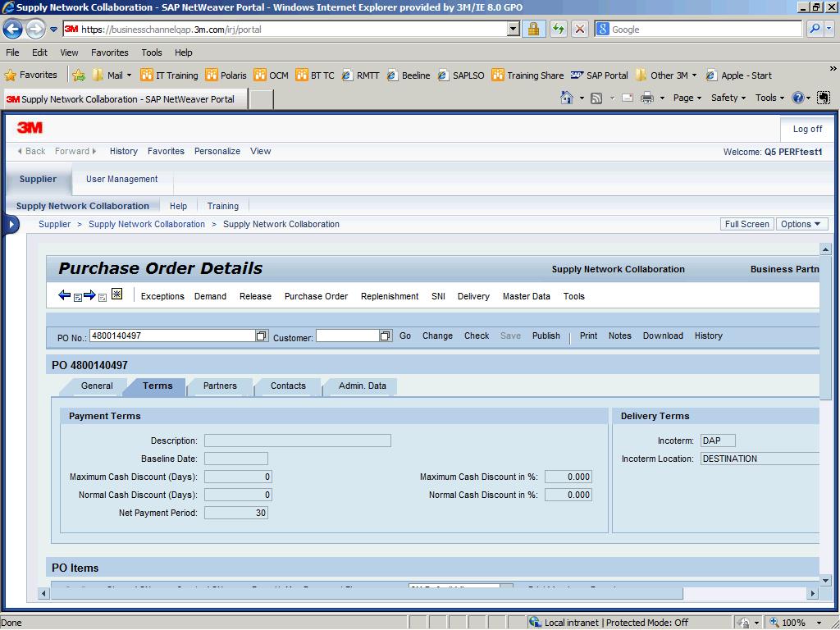Image resolution: width=840 pixels, height=630 pixels.
Task: Click the Change button
Action: (437, 336)
